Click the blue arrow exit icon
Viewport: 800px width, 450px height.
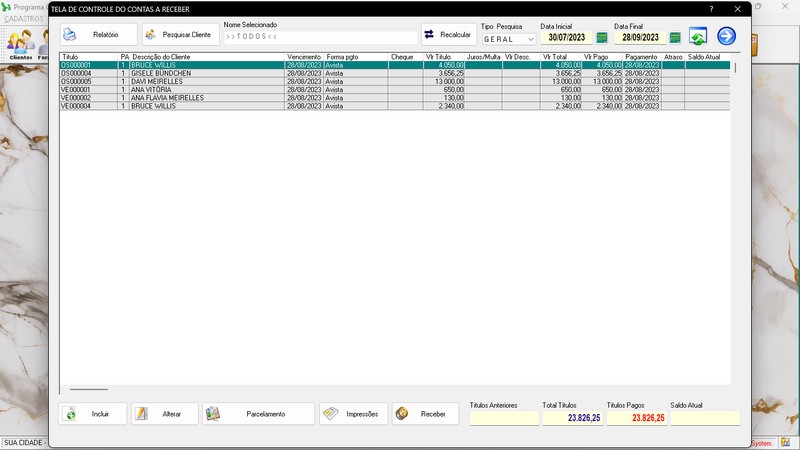click(x=727, y=36)
